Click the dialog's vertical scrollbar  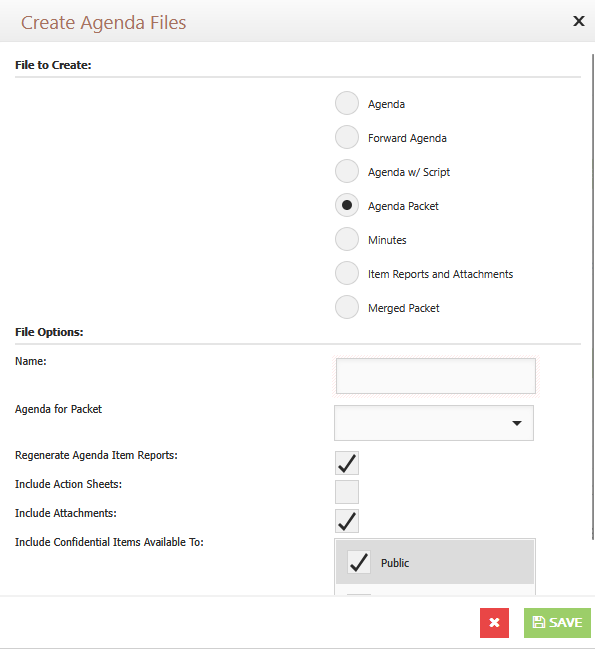[593, 296]
